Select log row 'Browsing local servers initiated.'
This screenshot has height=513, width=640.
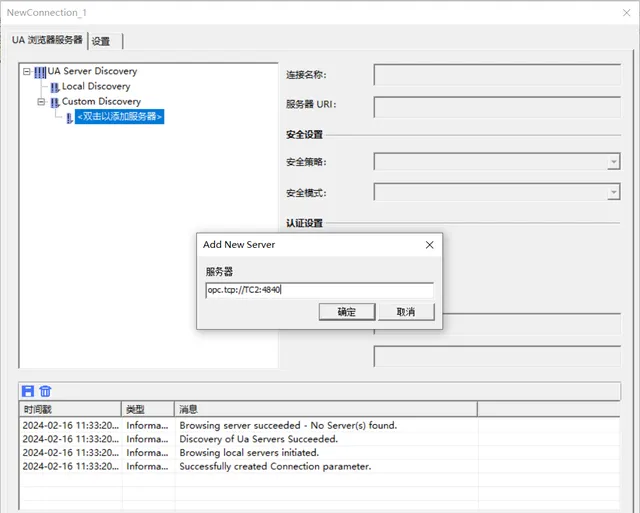(320, 453)
